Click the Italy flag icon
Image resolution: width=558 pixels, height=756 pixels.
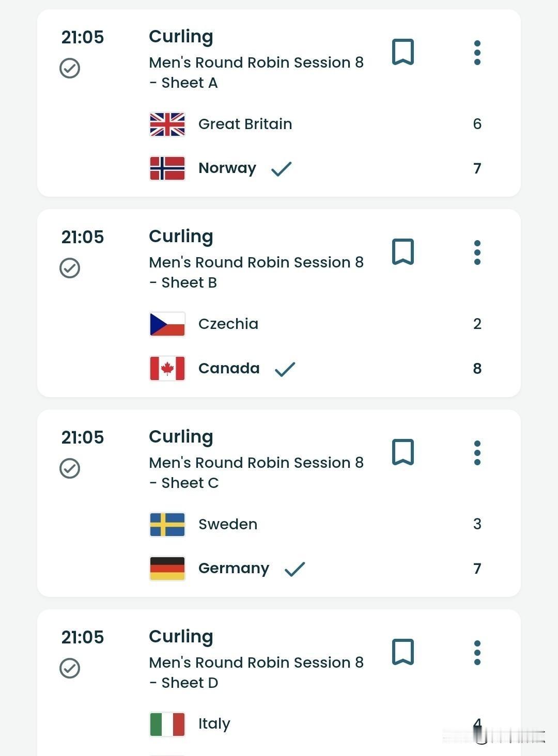click(x=167, y=724)
